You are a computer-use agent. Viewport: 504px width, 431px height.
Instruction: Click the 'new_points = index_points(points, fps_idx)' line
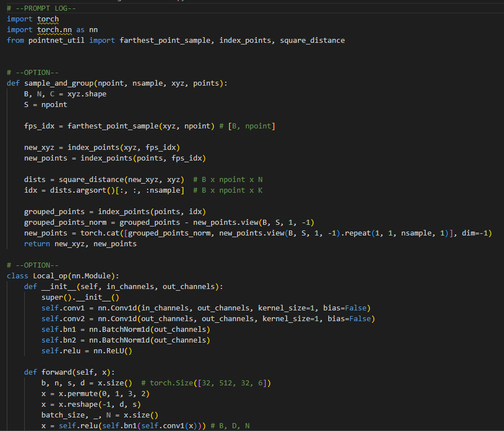pos(115,158)
